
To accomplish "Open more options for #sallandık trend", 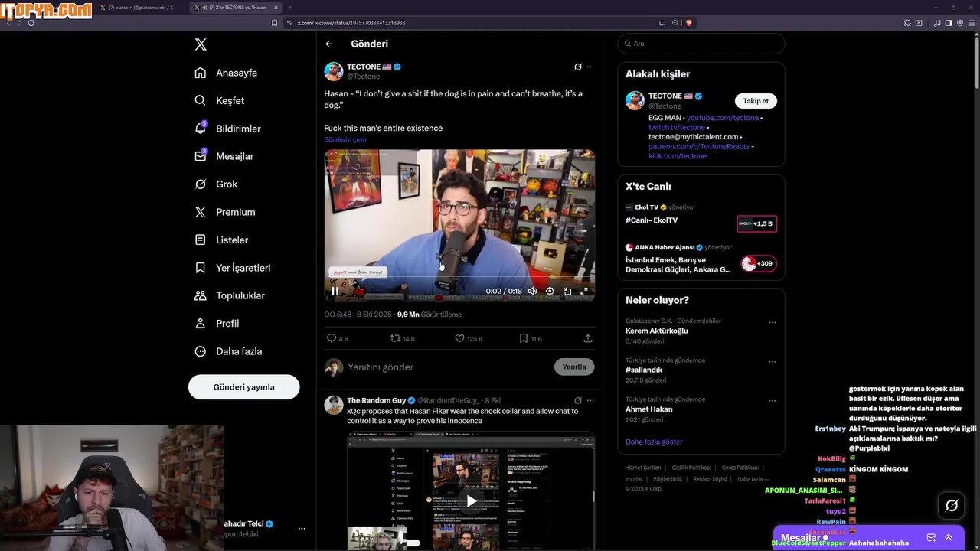I will click(x=773, y=362).
